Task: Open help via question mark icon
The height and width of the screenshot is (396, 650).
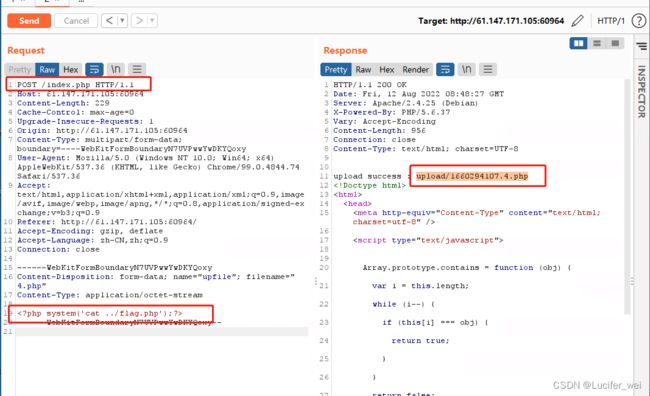Action: [x=639, y=21]
